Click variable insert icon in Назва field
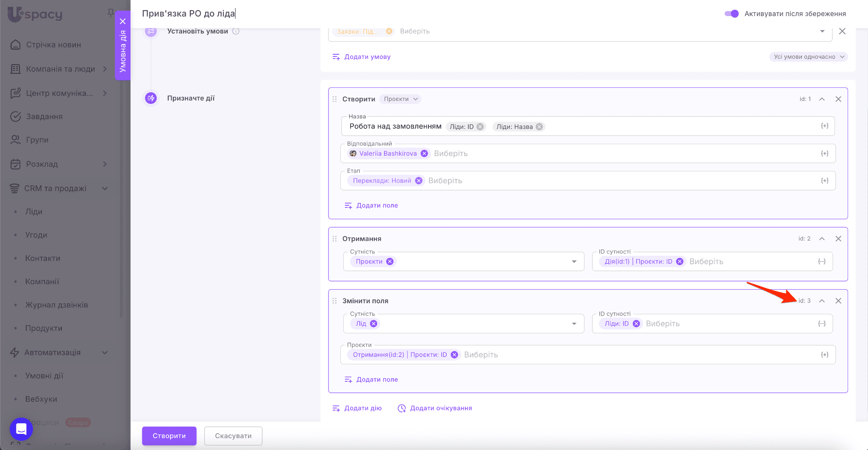This screenshot has height=450, width=868. (x=824, y=126)
